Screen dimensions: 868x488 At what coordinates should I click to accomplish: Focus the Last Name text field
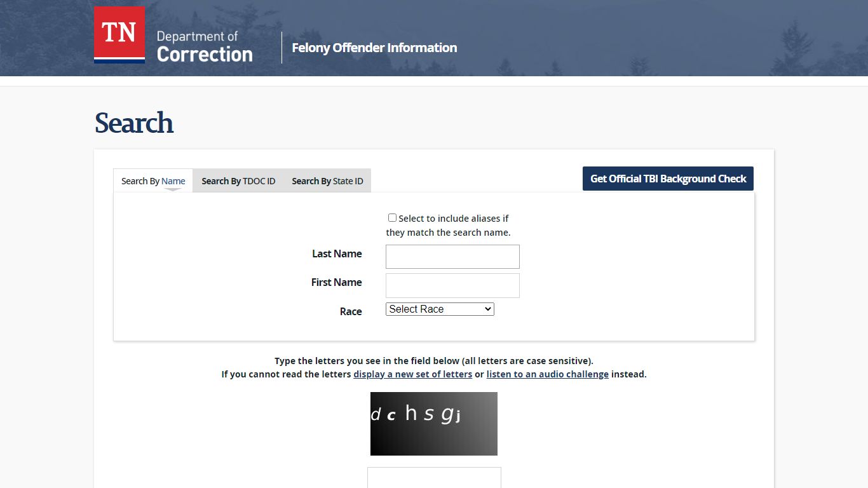point(452,257)
